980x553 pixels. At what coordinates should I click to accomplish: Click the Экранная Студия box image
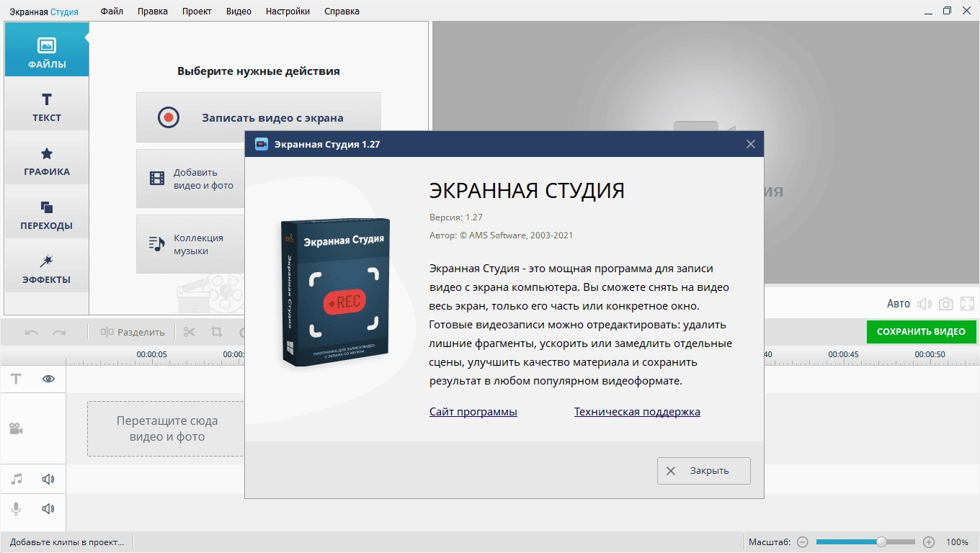[x=334, y=292]
